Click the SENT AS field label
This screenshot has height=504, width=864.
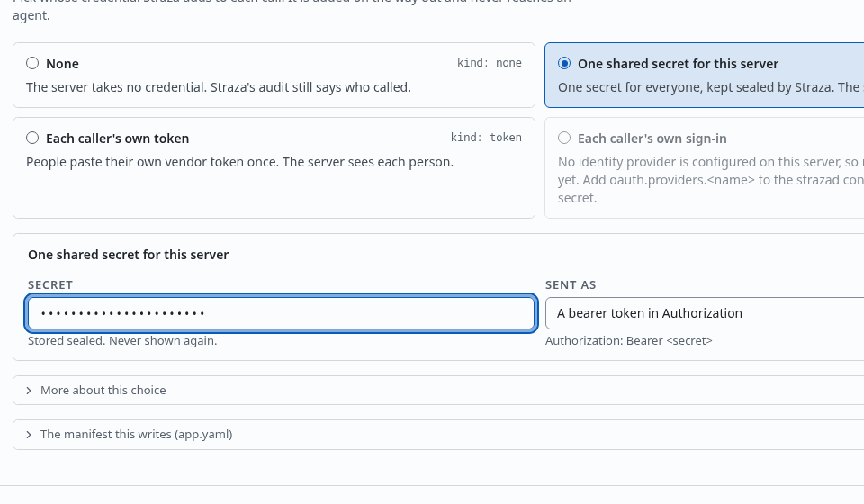[x=571, y=284]
